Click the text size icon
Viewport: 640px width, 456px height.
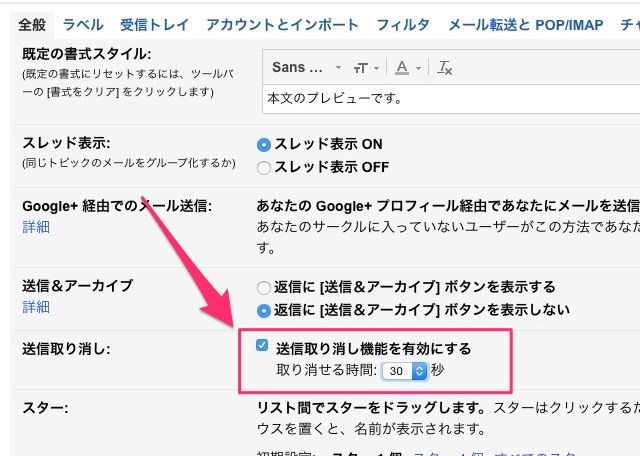pos(360,68)
